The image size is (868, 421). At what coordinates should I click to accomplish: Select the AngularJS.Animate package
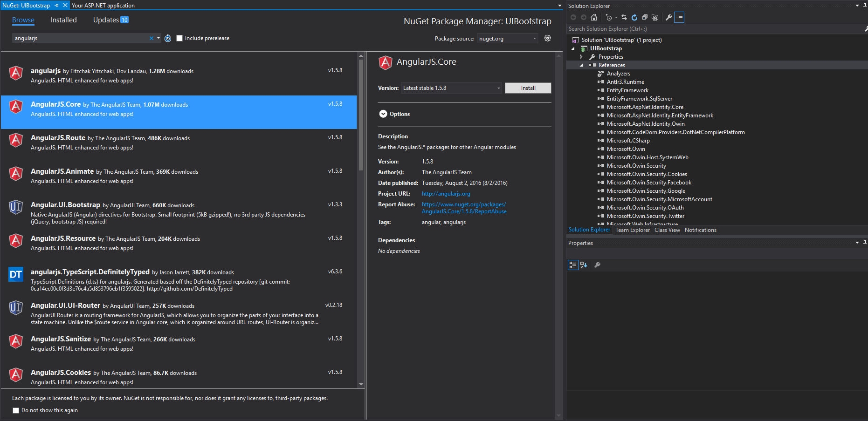pyautogui.click(x=179, y=179)
